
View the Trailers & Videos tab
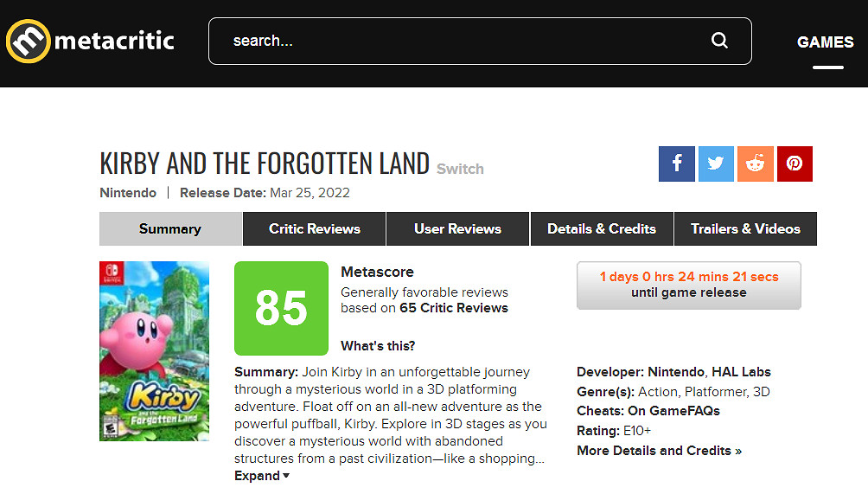pos(745,229)
